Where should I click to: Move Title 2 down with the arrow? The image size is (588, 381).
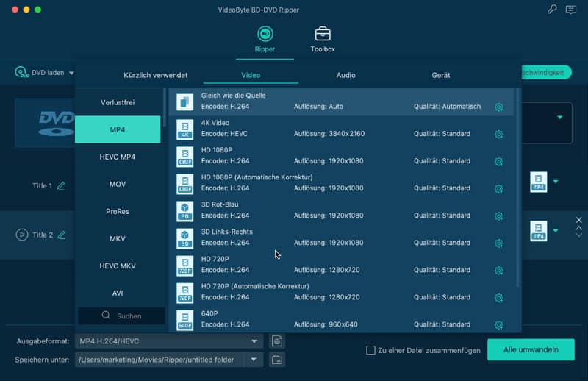[579, 235]
